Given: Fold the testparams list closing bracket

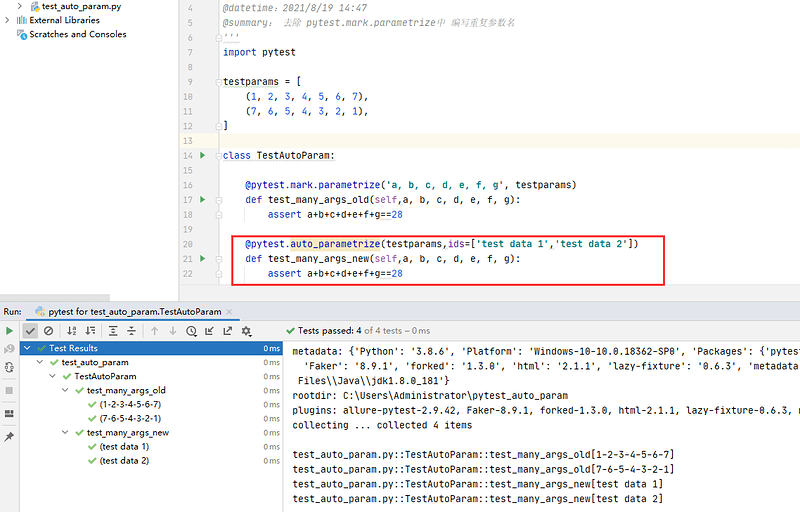Looking at the screenshot, I should 218,126.
